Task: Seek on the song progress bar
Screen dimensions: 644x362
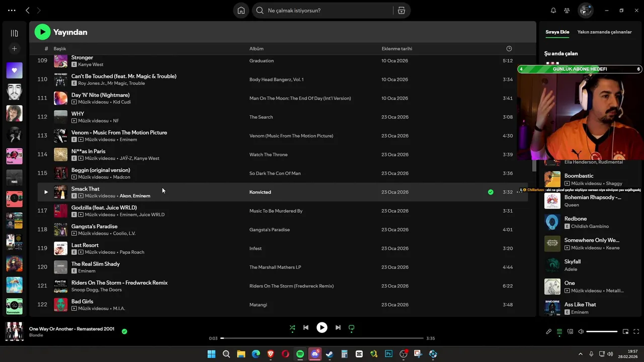Action: (322, 338)
